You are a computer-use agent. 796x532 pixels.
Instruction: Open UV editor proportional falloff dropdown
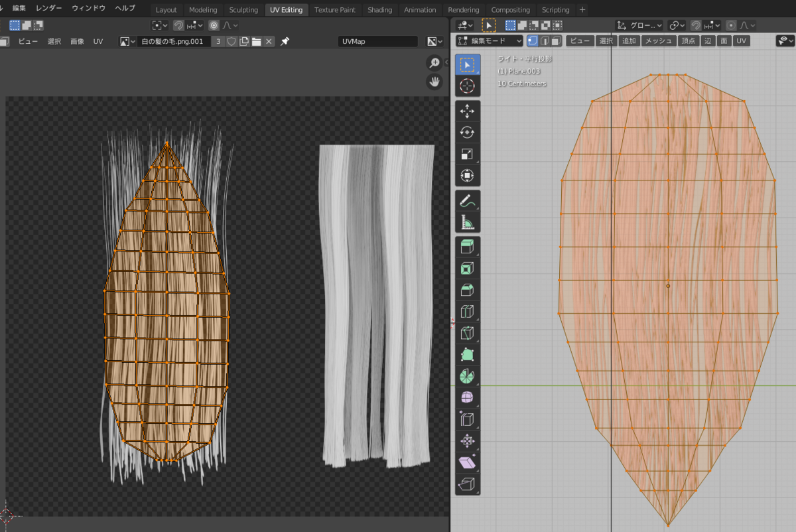230,25
